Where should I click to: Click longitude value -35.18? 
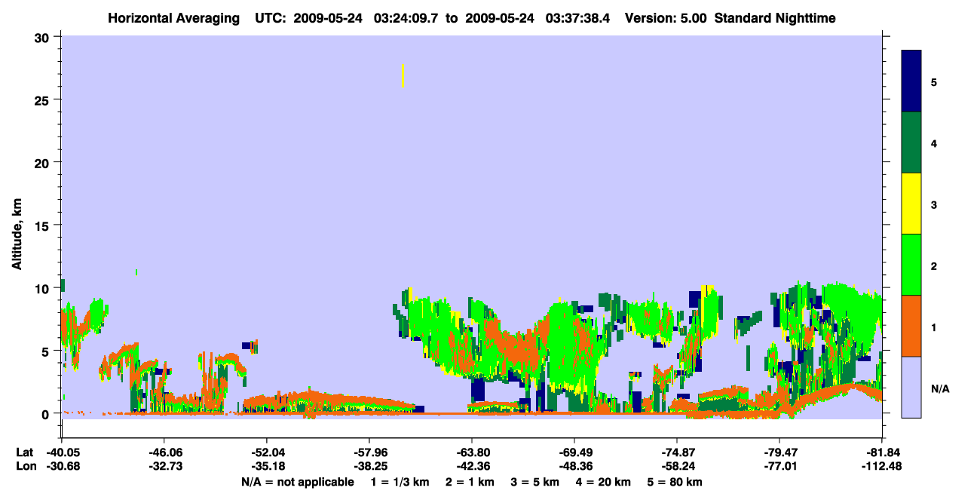[x=267, y=466]
